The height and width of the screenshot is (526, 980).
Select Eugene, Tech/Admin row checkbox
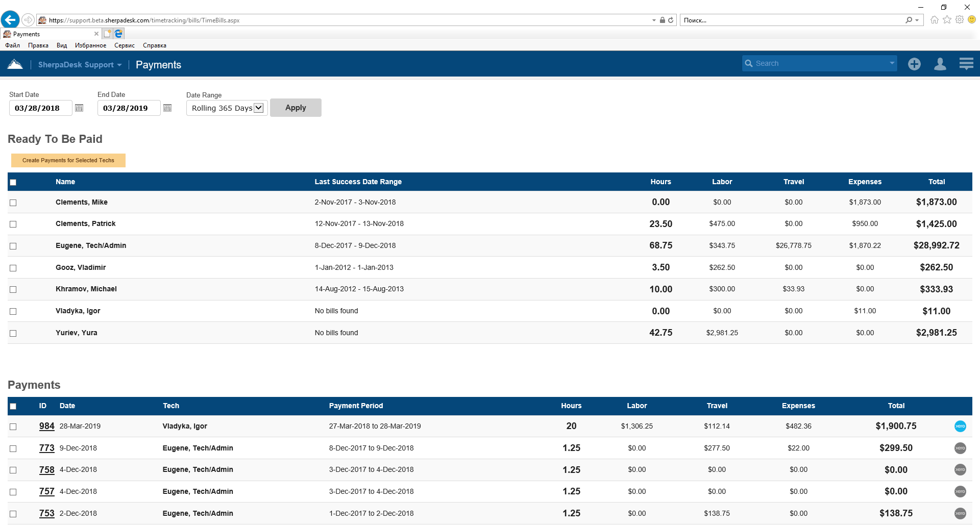[x=13, y=246]
